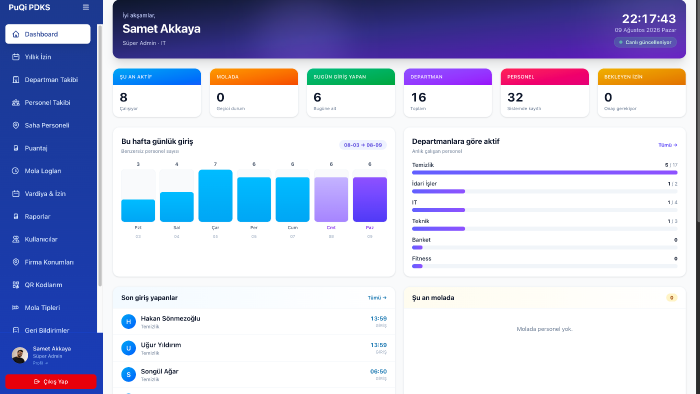
Task: Click the Songül Ağar name row
Action: click(254, 374)
